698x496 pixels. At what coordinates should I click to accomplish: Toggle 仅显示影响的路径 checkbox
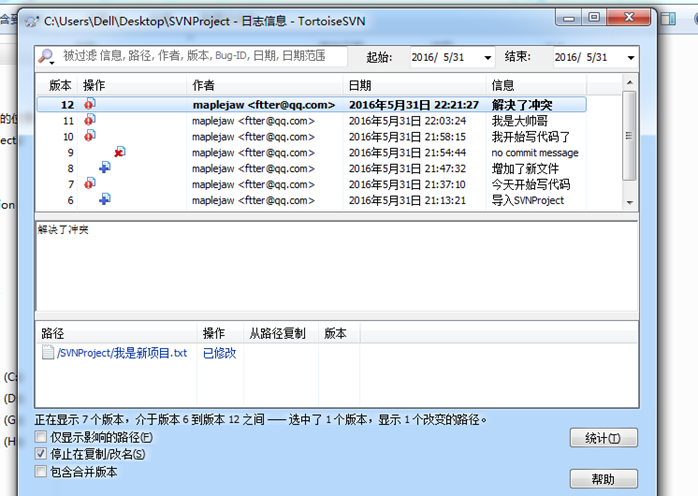click(x=41, y=437)
